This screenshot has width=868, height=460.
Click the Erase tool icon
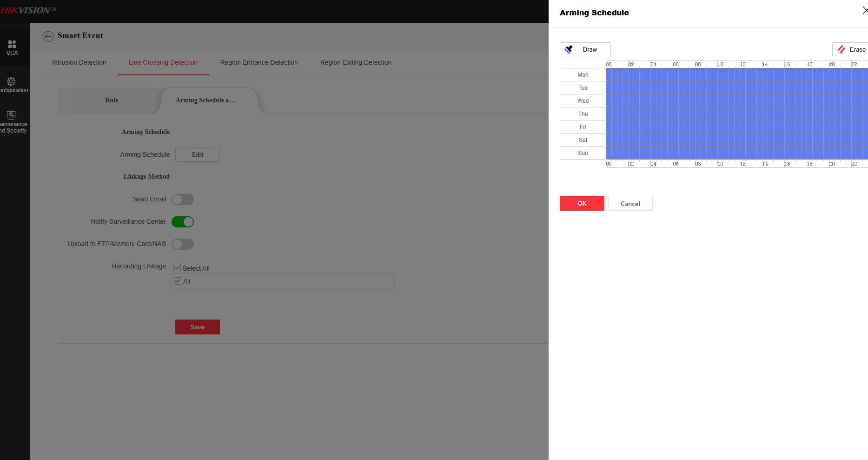tap(841, 49)
